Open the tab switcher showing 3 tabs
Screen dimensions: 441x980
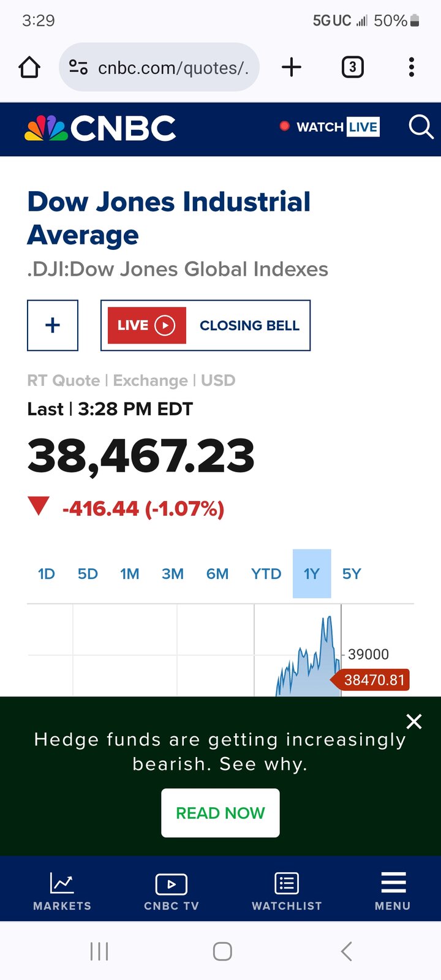(x=352, y=67)
